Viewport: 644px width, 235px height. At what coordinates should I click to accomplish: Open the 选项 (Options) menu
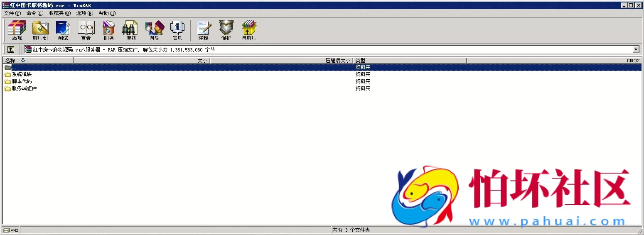click(x=84, y=13)
